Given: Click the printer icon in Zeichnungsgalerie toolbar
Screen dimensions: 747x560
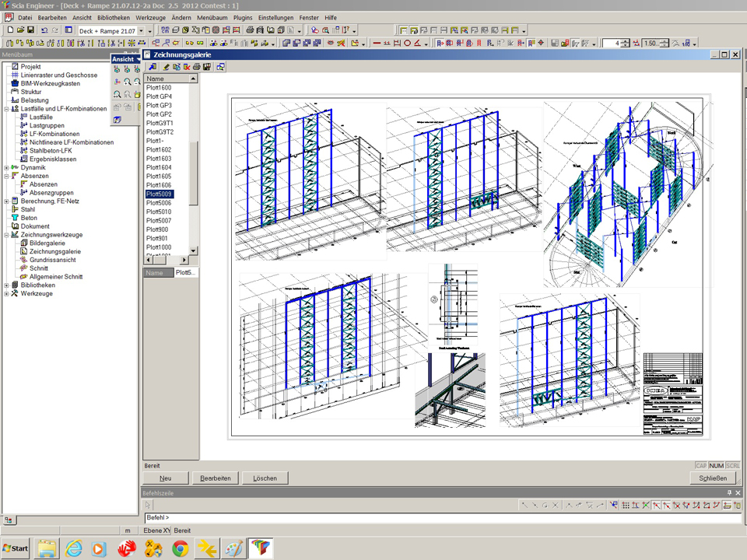Looking at the screenshot, I should [x=197, y=67].
